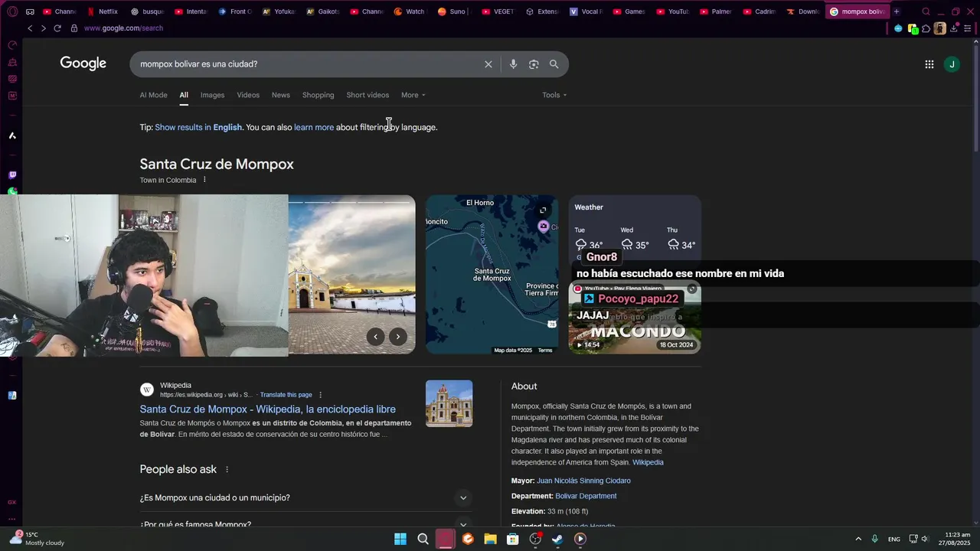Image resolution: width=980 pixels, height=551 pixels.
Task: Show the previous photo in the carousel
Action: [x=375, y=337]
